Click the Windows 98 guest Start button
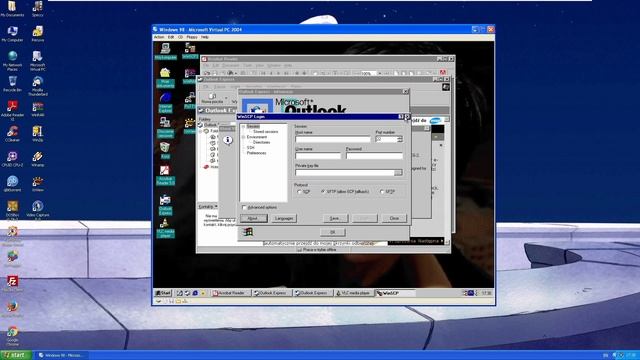The image size is (640, 360). click(163, 293)
